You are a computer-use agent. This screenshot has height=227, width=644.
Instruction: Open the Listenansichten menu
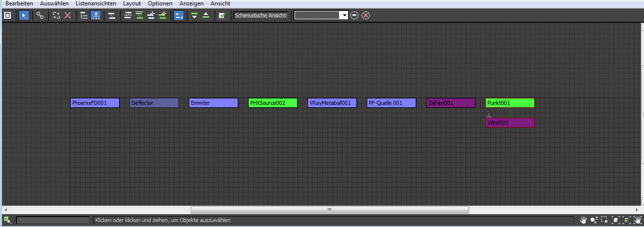click(96, 3)
